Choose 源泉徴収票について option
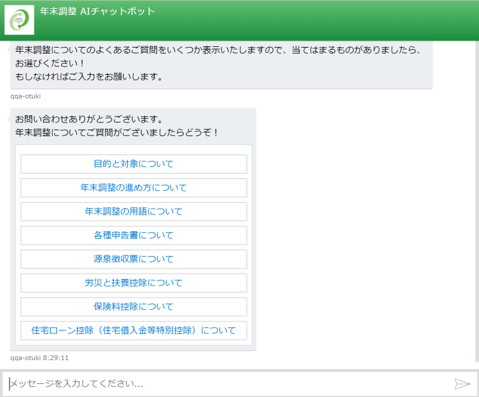Image resolution: width=479 pixels, height=397 pixels. point(134,259)
